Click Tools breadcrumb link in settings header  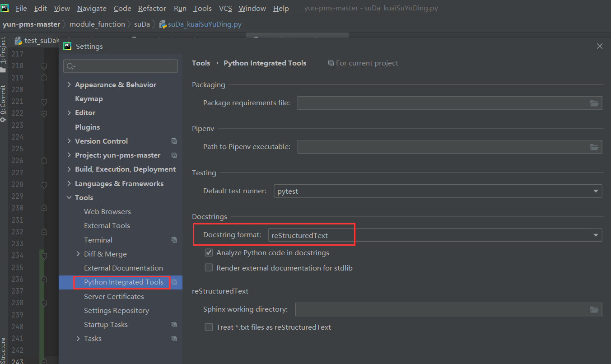201,63
